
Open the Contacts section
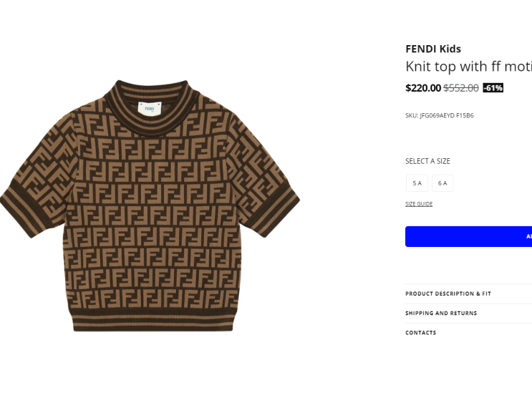468,333
